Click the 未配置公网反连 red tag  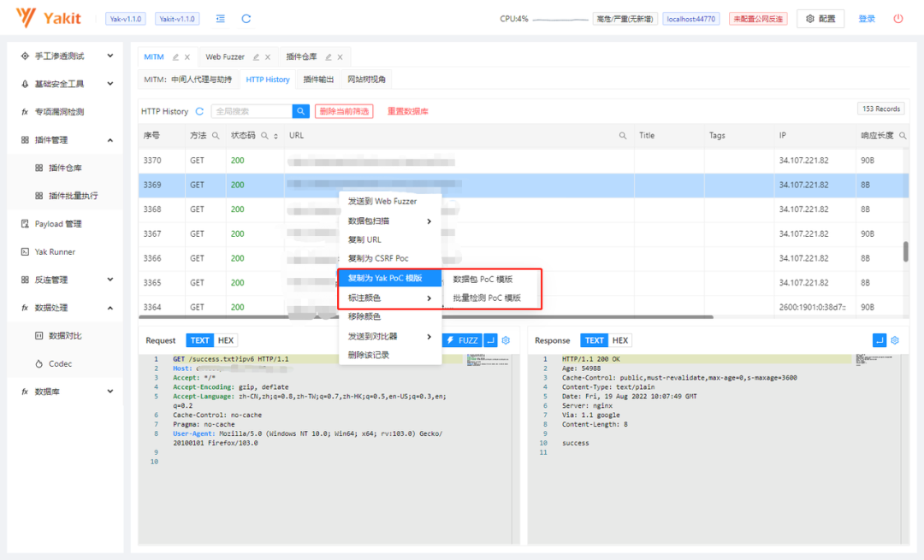click(758, 19)
